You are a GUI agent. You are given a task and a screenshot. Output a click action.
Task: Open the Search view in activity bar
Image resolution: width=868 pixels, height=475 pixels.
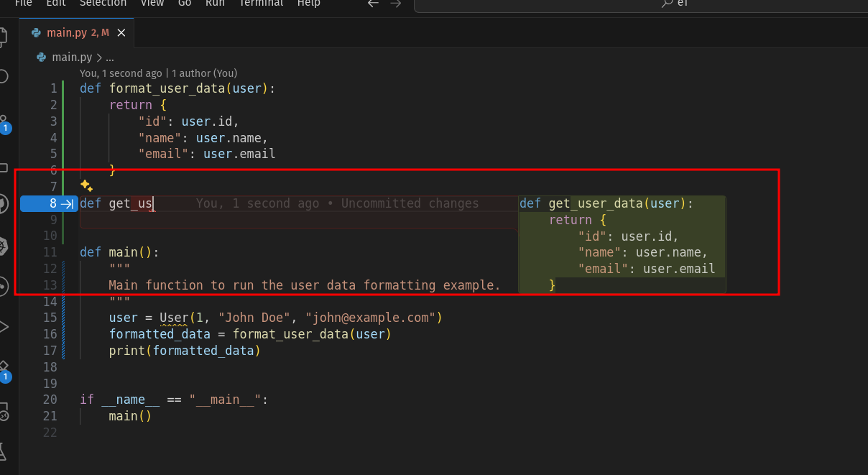(x=4, y=76)
